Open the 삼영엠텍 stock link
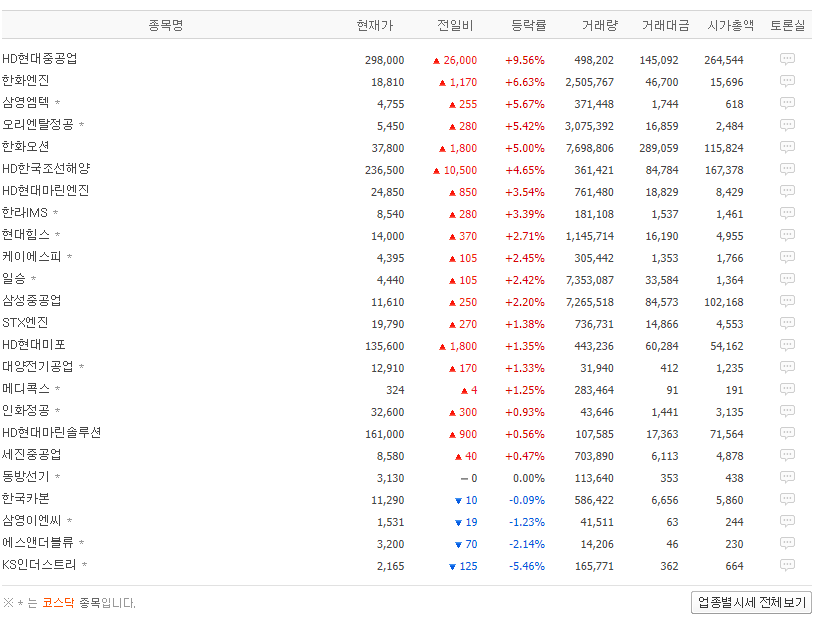 [x=26, y=102]
